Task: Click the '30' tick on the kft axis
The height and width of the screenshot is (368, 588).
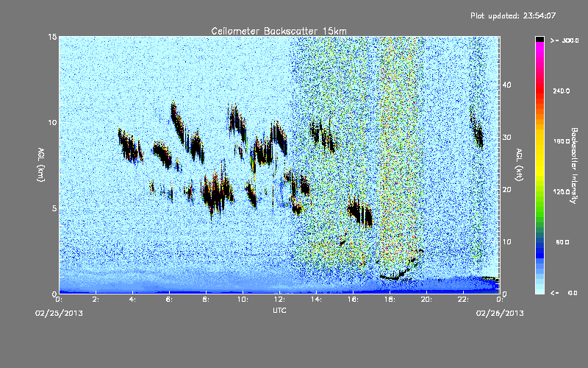Action: [x=506, y=137]
